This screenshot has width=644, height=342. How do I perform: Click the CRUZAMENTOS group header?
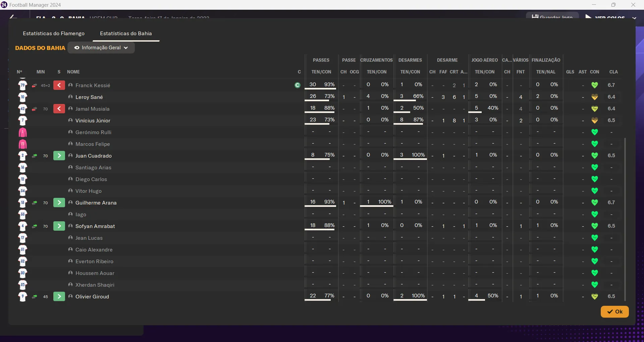coord(376,60)
